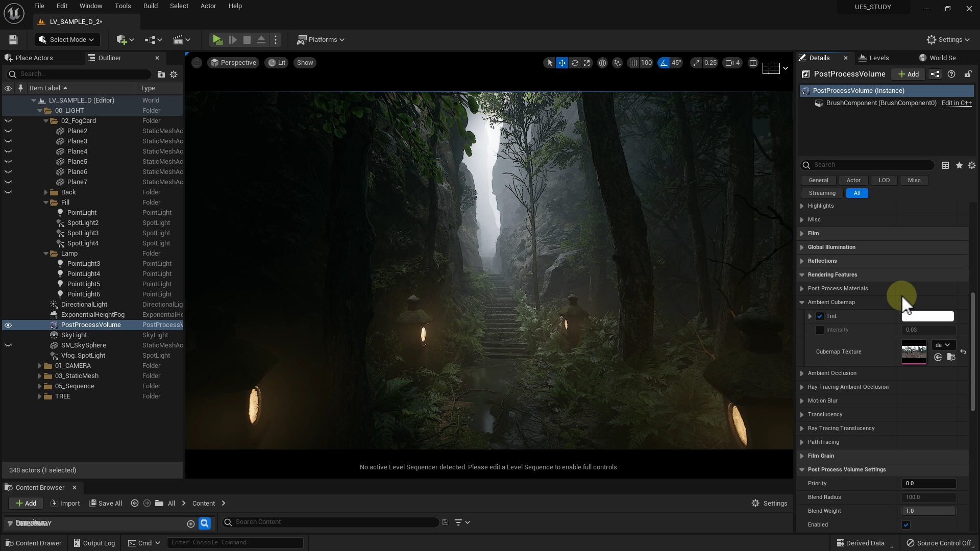Expand the 01_CAMERA folder in Outliner
Screen dimensions: 980x551
40,366
